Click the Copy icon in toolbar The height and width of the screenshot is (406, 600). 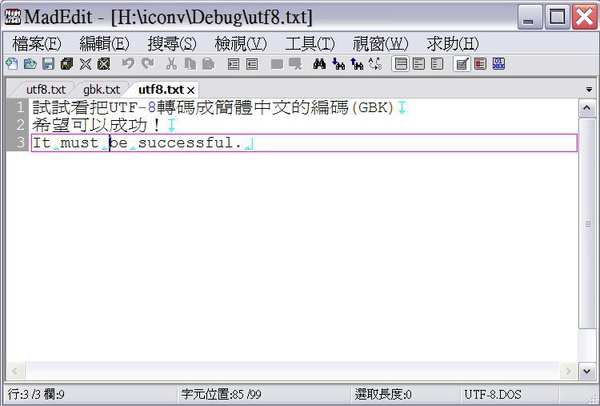(x=190, y=64)
